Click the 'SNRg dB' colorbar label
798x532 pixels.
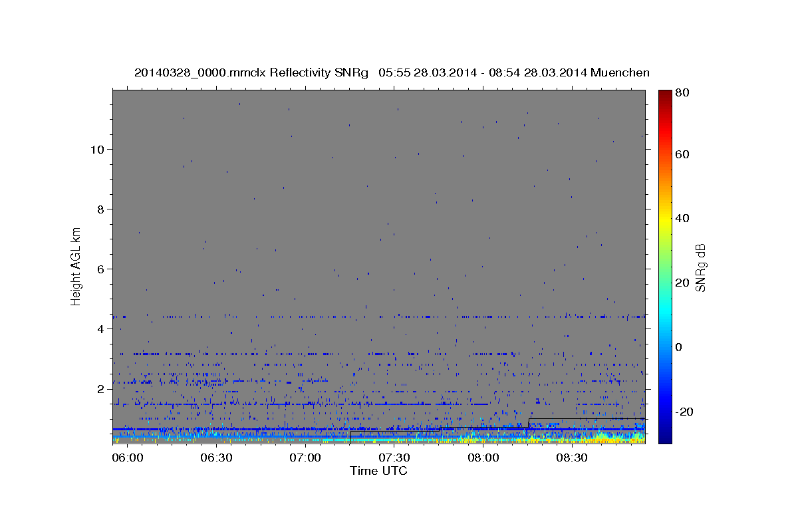point(700,267)
